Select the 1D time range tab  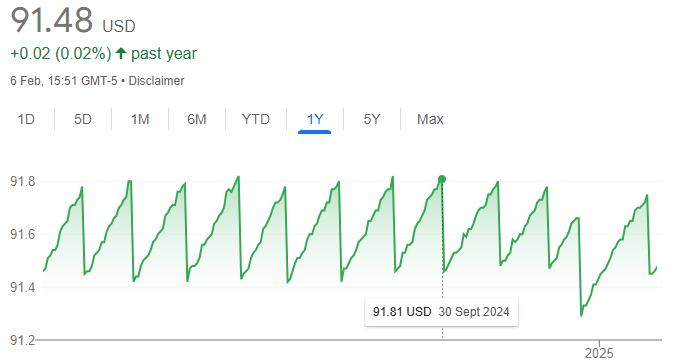26,119
